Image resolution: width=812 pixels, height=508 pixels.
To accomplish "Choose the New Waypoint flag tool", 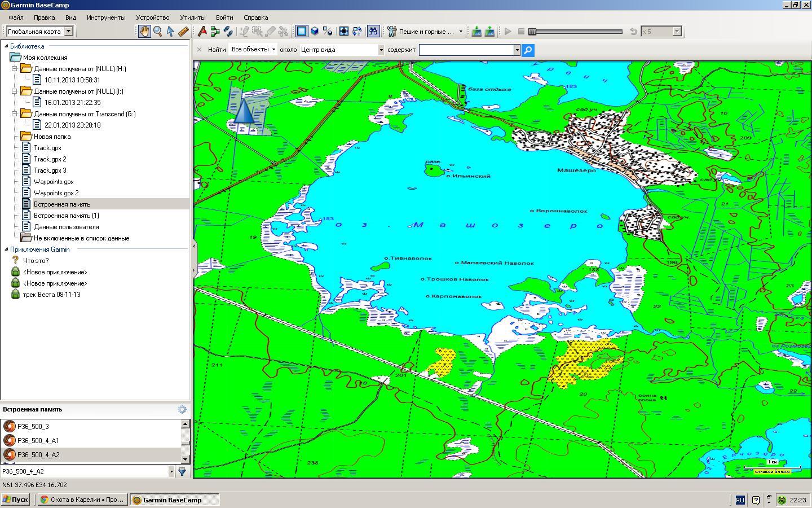I will (202, 32).
